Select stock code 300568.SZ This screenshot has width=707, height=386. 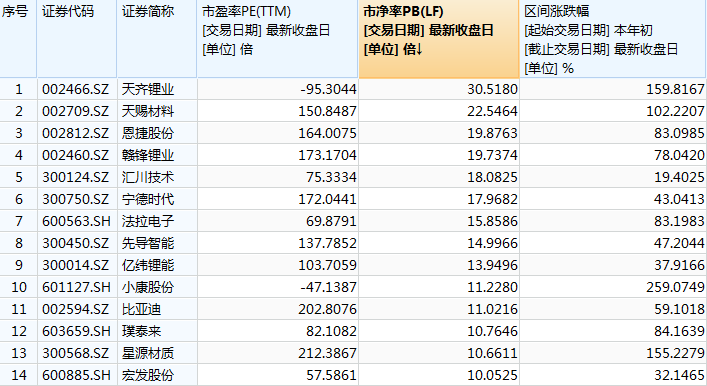[x=76, y=354]
